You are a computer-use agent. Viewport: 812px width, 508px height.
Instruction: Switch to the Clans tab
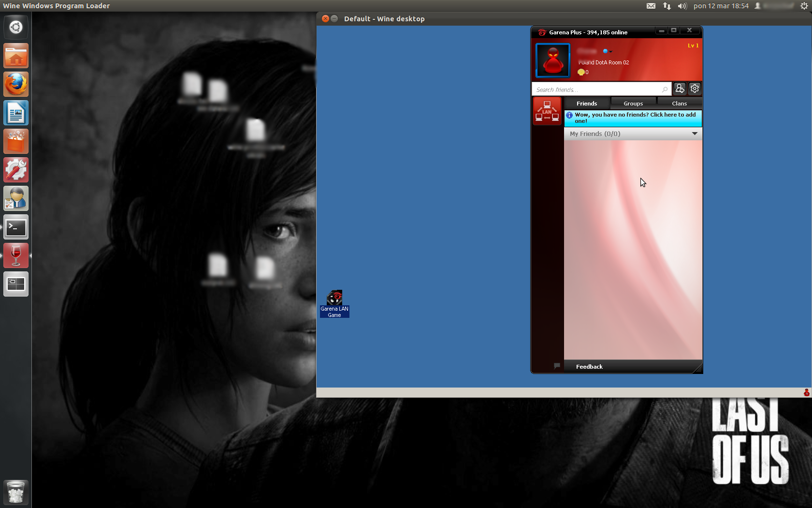tap(679, 104)
